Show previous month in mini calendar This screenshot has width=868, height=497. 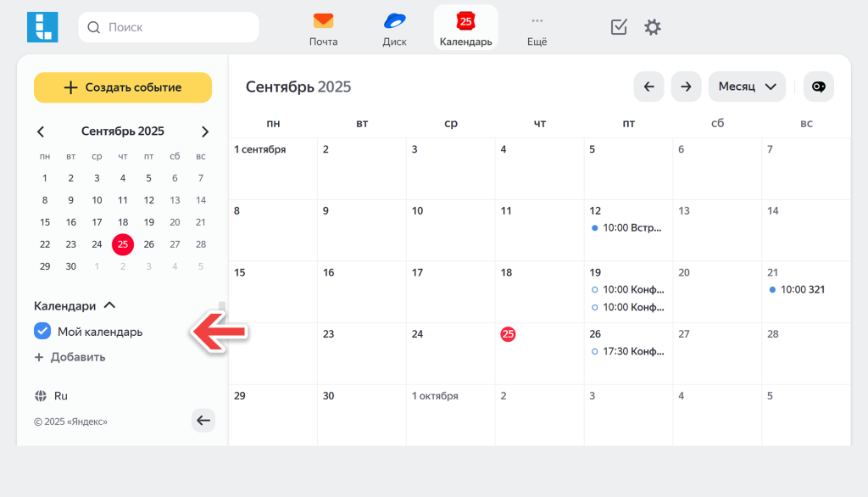click(x=41, y=131)
